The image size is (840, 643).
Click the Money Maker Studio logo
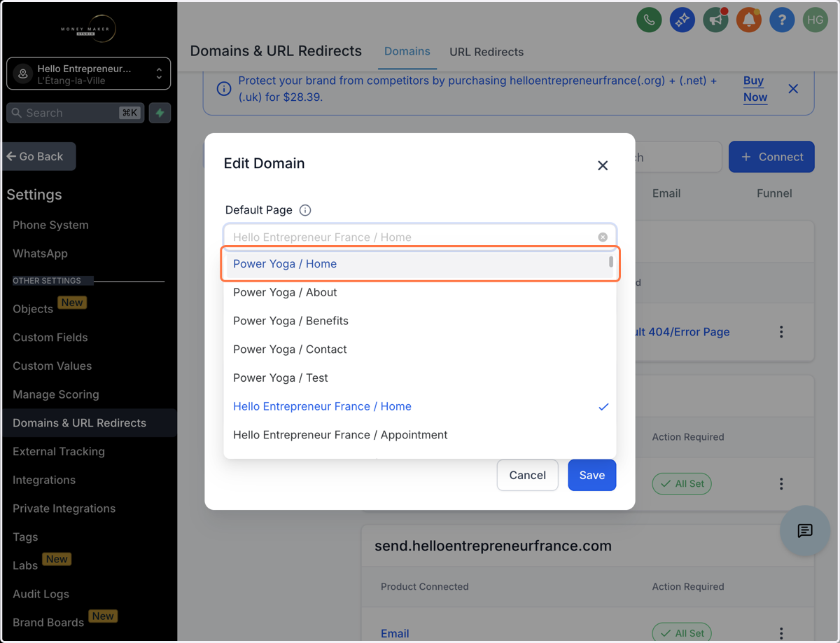[x=88, y=28]
